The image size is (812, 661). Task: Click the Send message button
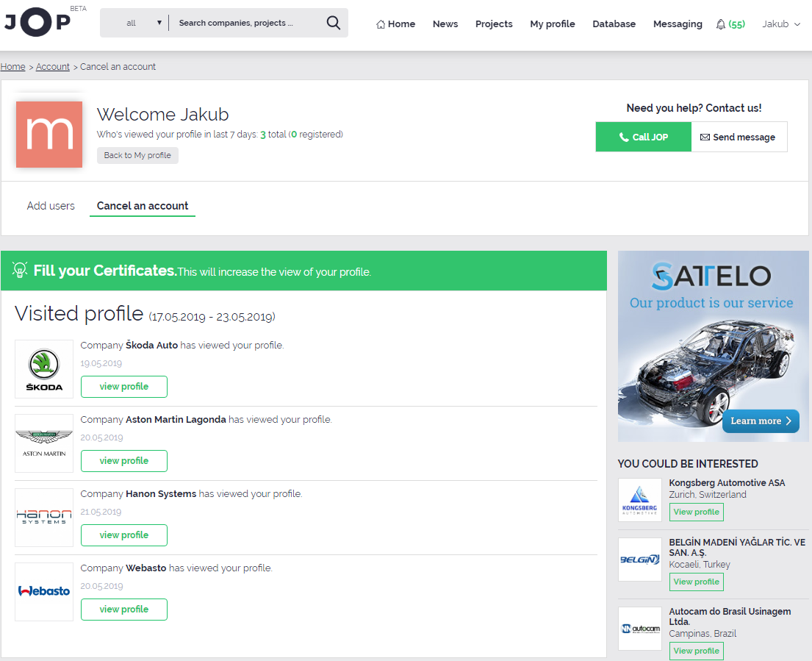(739, 137)
